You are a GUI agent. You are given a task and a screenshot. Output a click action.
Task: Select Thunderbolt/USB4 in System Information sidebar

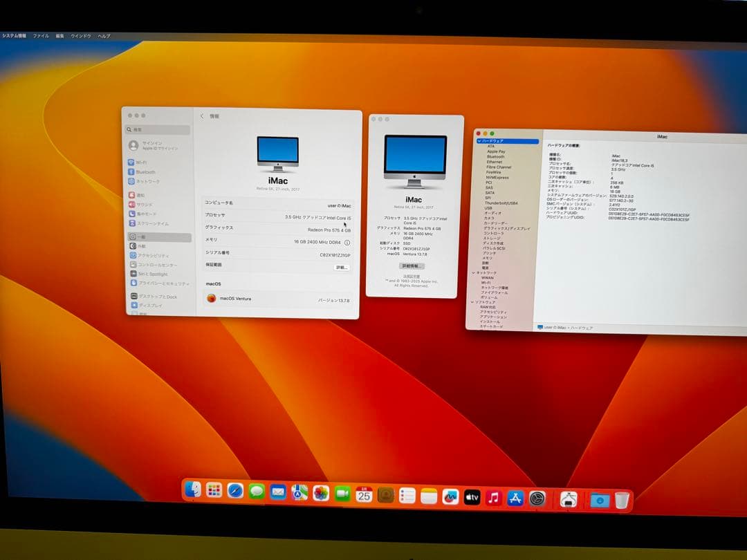coord(501,203)
